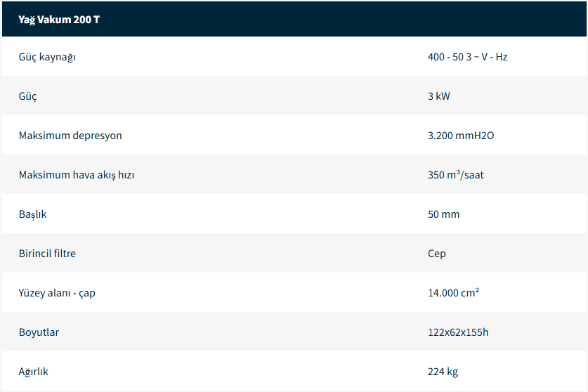This screenshot has height=392, width=588.
Task: Click the 'Yağ Vakum 200 T' table heading
Action: (59, 19)
